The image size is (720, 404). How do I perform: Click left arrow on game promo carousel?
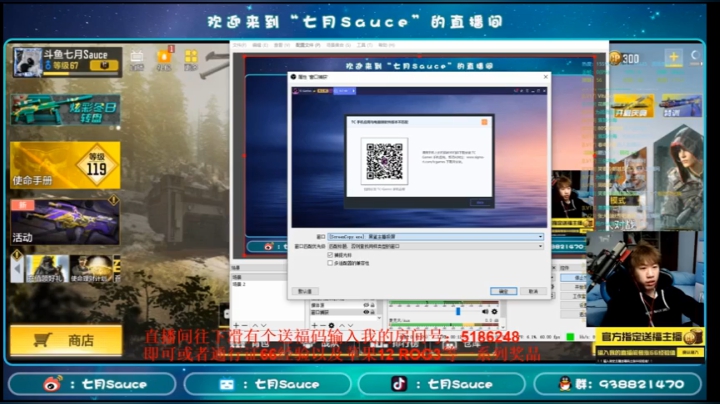click(17, 267)
